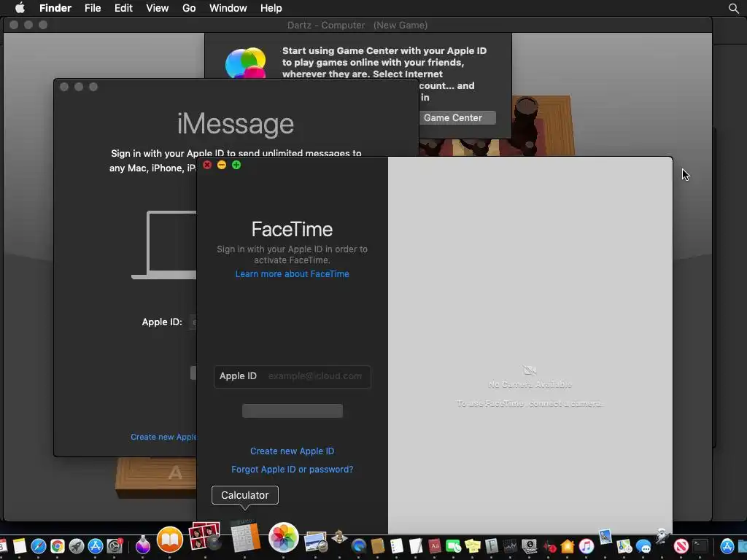The image size is (747, 560).
Task: Click the FaceTime heading text
Action: pos(292,229)
